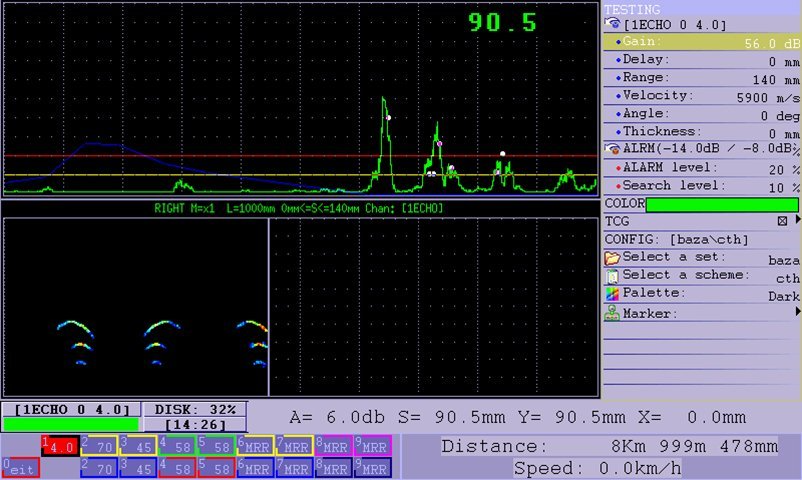Select channel 0 'eit' button
802x480 pixels.
pyautogui.click(x=20, y=468)
